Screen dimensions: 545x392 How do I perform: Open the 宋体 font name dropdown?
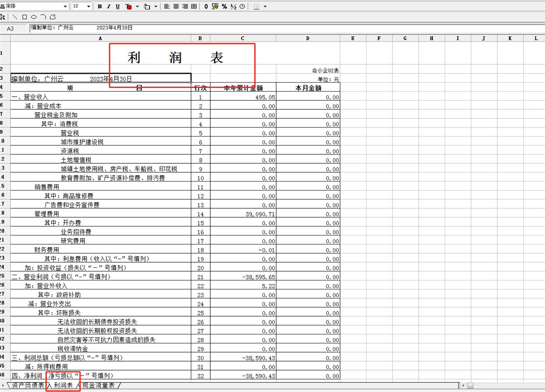point(65,6)
